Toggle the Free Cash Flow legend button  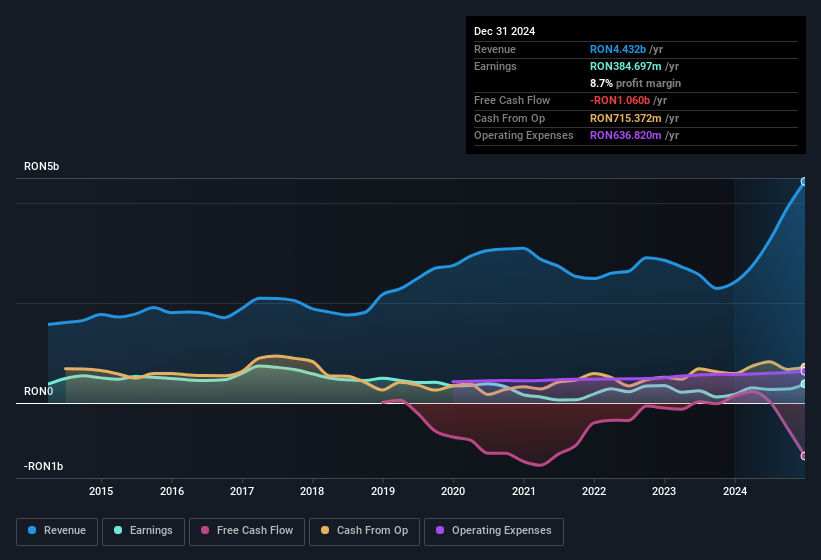(x=247, y=531)
